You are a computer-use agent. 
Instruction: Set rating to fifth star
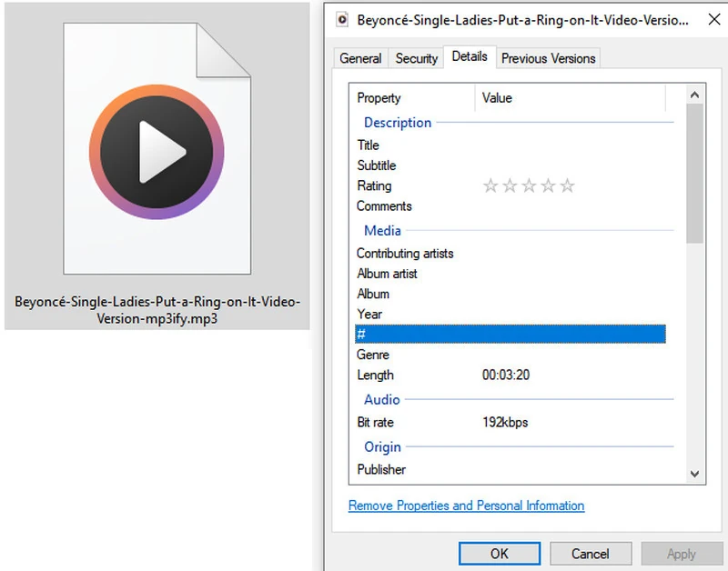(567, 186)
